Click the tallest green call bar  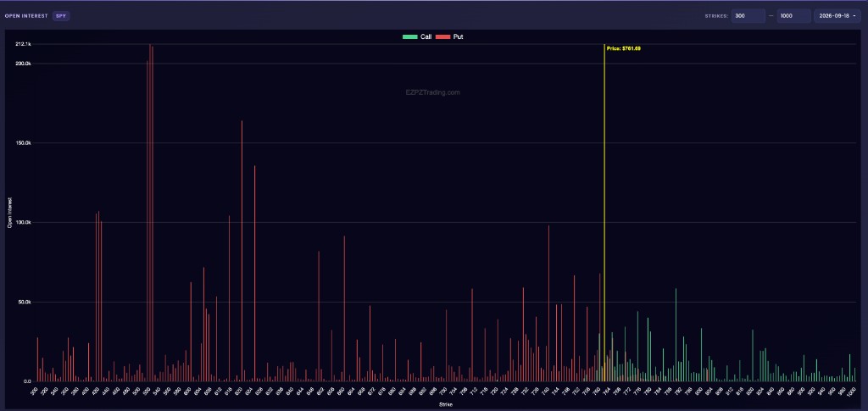[x=676, y=335]
